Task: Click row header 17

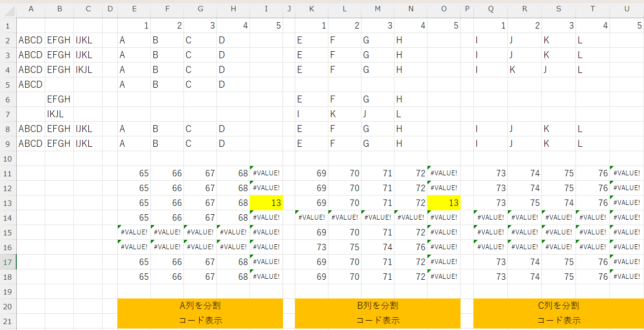Action: [8, 262]
